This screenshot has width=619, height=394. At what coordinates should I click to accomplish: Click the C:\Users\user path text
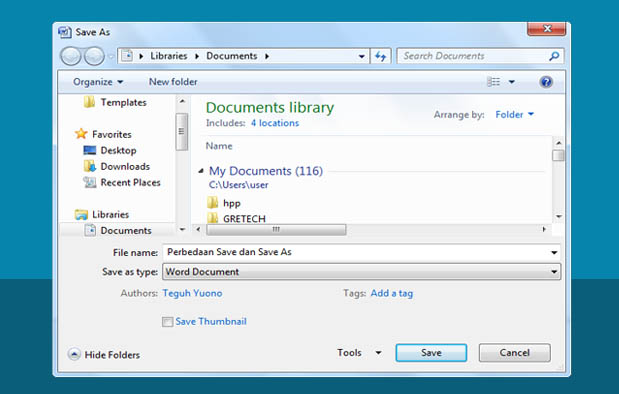pyautogui.click(x=238, y=185)
